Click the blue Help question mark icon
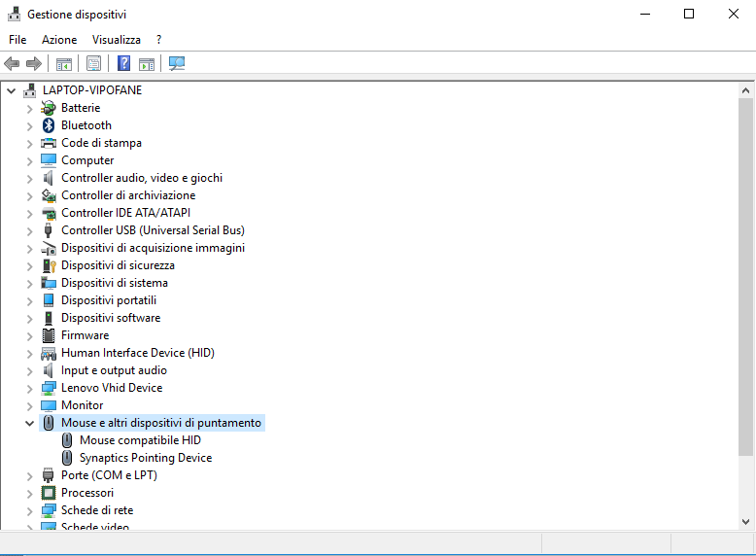This screenshot has width=756, height=556. click(x=123, y=64)
